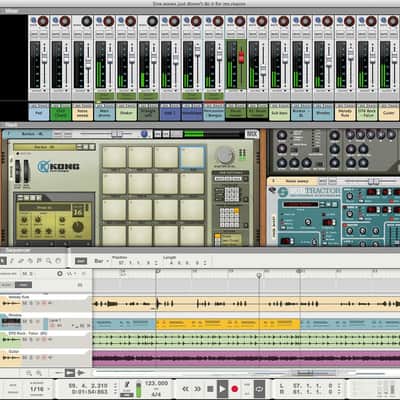
Task: Click the Kong logo on the device
Action: [x=59, y=166]
